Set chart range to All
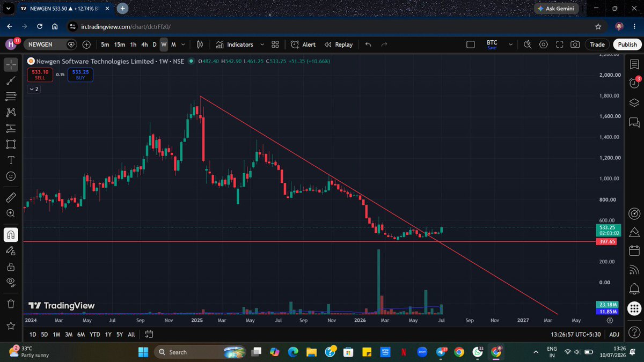Image resolution: width=644 pixels, height=362 pixels. 131,334
